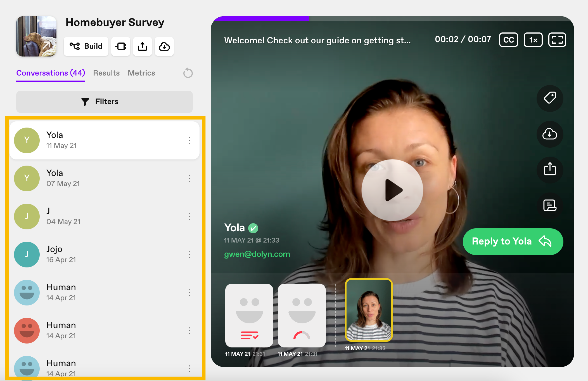
Task: Switch to the Results tab
Action: click(x=106, y=73)
